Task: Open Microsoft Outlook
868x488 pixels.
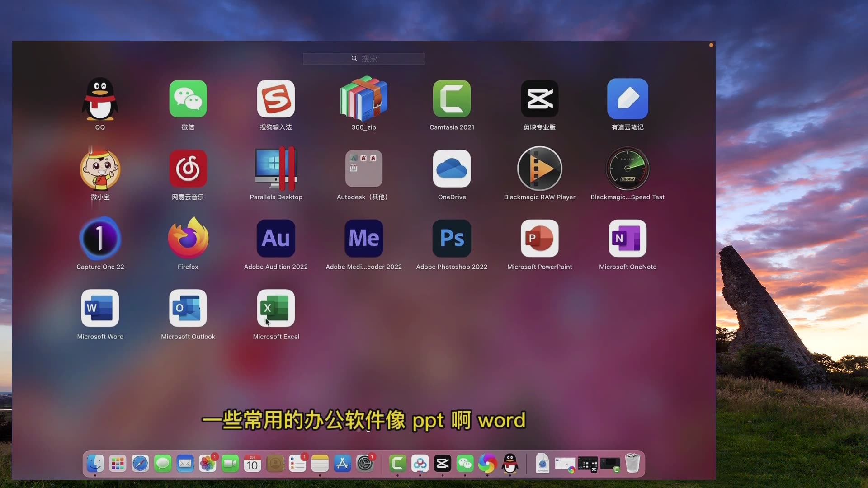Action: point(188,308)
